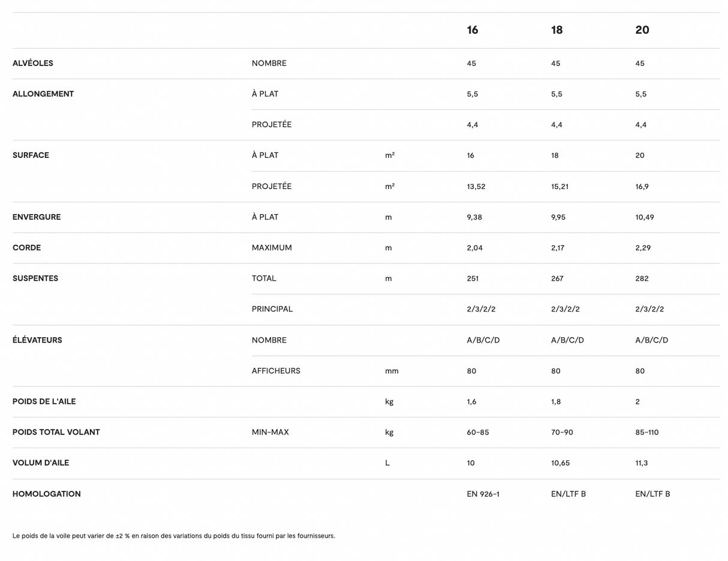Screen dimensions: 728x561
Task: Click the HOMOLOGATION row label
Action: (x=47, y=494)
